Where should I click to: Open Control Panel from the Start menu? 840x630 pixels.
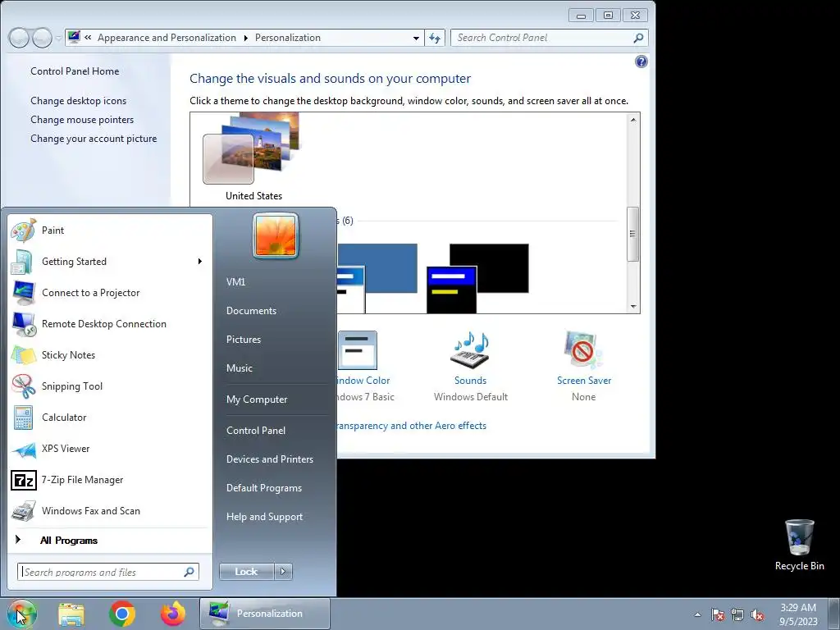[256, 431]
